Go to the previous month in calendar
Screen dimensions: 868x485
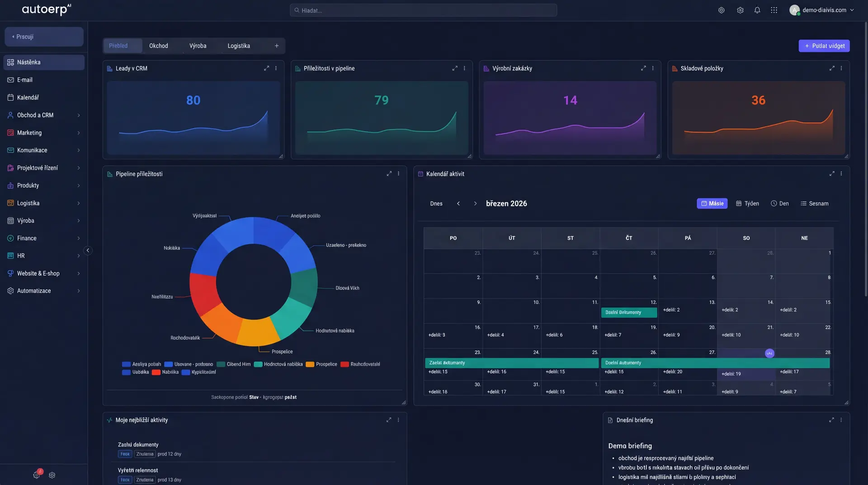pos(458,204)
